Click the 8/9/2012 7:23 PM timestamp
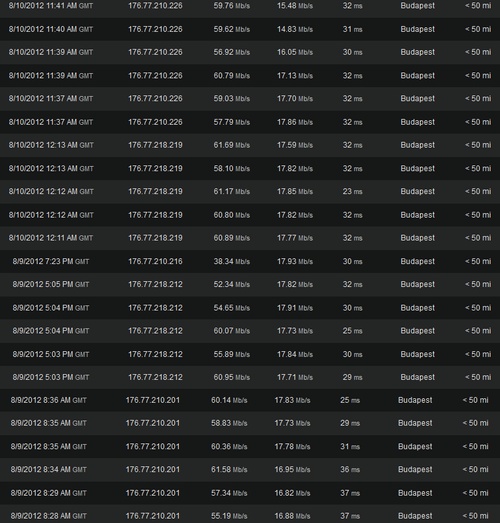 51,261
